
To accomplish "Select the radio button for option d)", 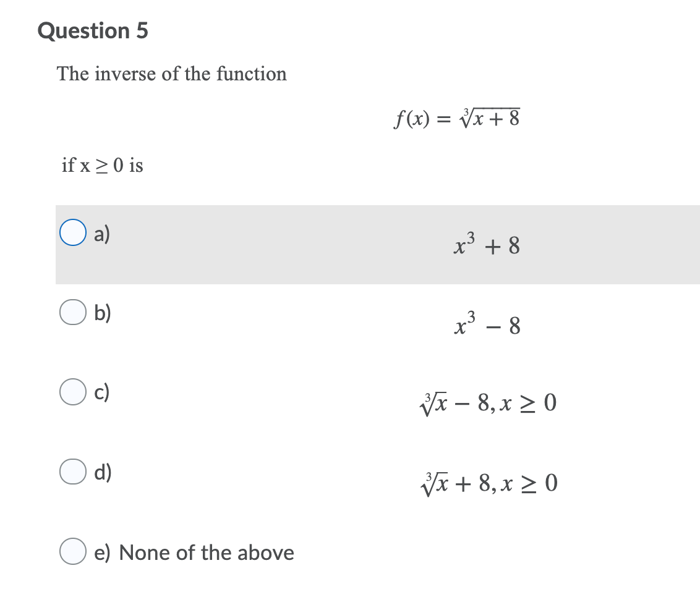I will click(x=73, y=472).
